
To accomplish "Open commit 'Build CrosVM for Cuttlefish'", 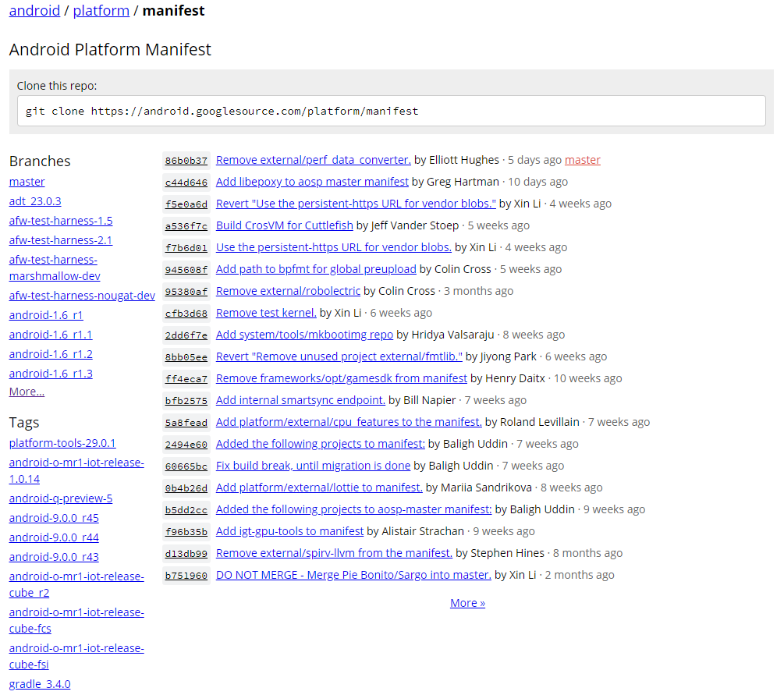I will 285,225.
